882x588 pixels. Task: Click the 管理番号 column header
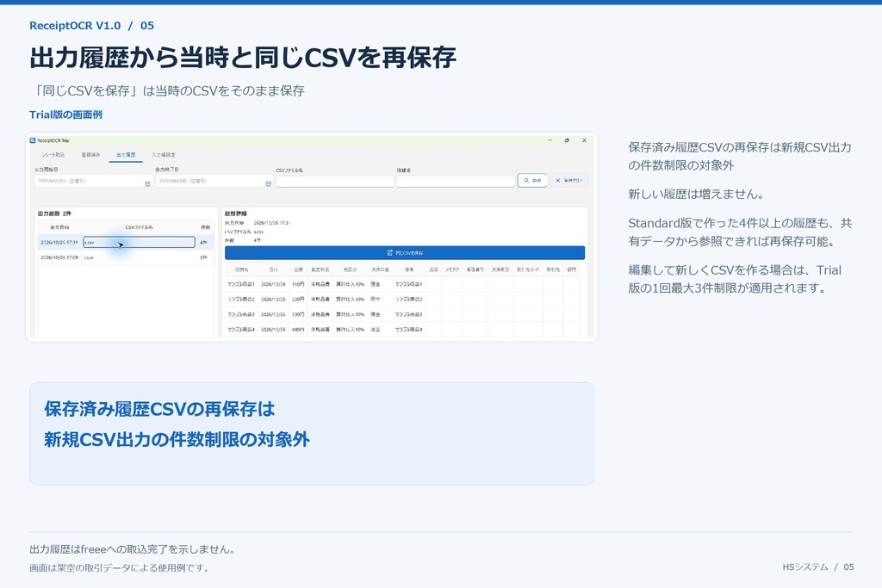click(475, 269)
